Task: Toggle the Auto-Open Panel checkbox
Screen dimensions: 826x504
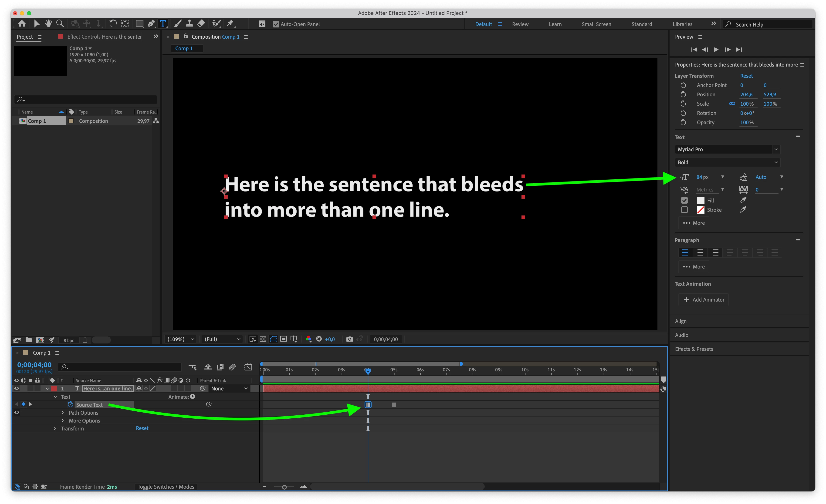Action: pyautogui.click(x=276, y=24)
